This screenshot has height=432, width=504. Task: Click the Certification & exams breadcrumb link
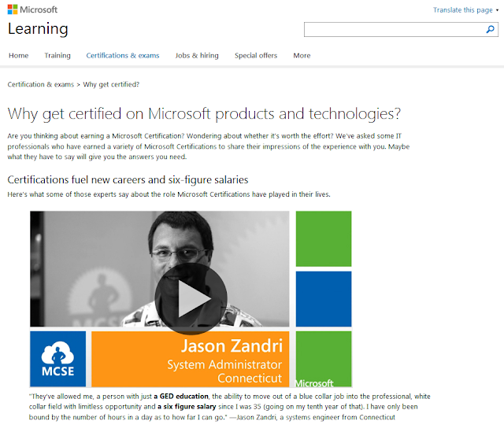41,84
